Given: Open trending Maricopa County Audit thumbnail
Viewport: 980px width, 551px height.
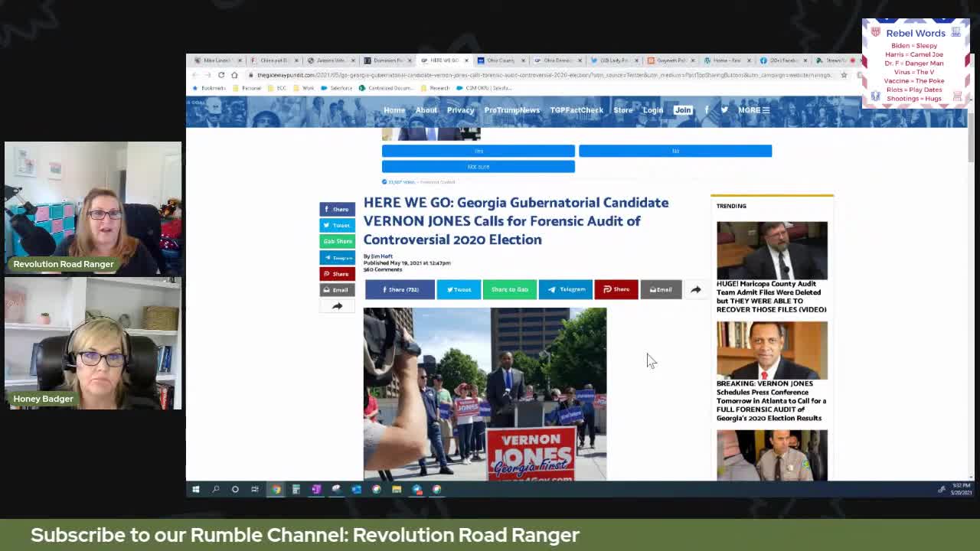Looking at the screenshot, I should [x=772, y=250].
